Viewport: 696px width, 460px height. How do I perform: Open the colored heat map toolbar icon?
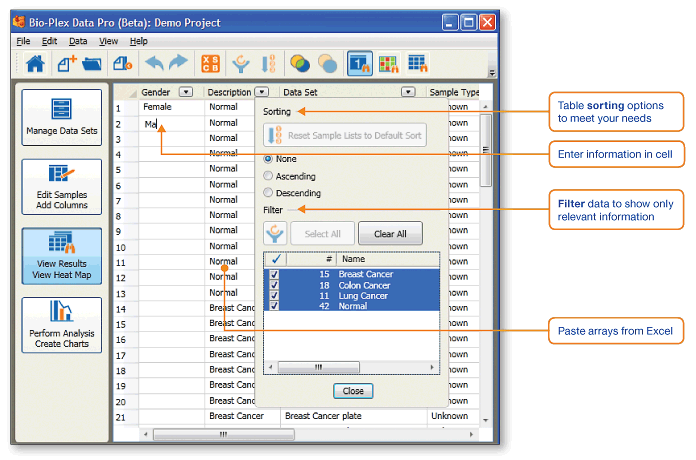click(x=389, y=63)
